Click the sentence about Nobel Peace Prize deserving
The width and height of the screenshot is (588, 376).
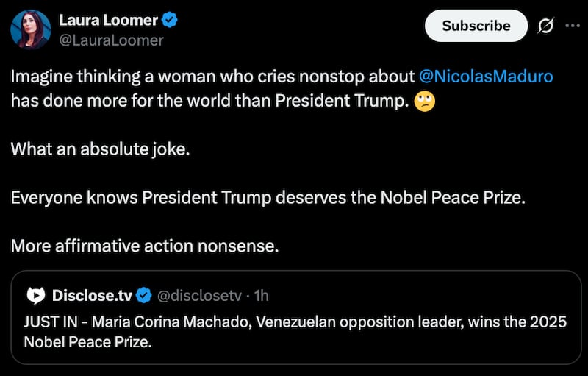[268, 198]
